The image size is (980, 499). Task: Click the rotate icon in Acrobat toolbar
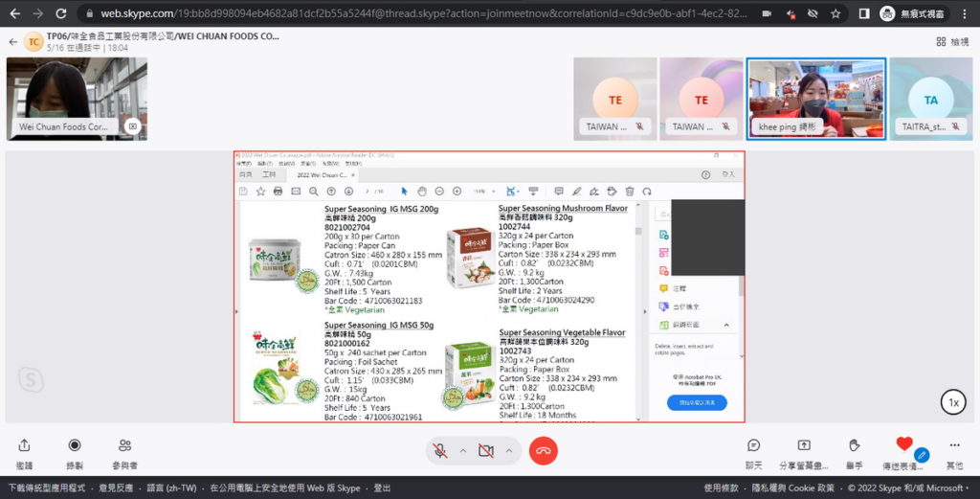[647, 192]
